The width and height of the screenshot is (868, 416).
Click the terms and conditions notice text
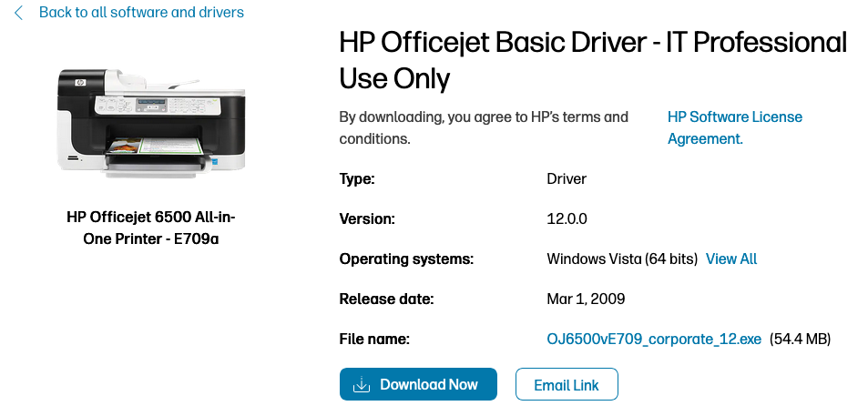tap(484, 128)
